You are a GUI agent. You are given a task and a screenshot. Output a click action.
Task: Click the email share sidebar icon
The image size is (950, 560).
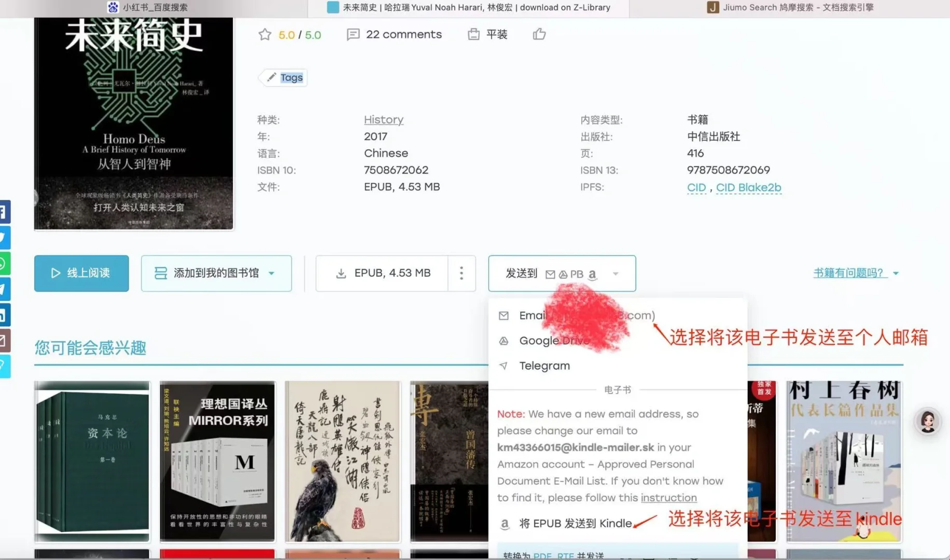(5, 341)
